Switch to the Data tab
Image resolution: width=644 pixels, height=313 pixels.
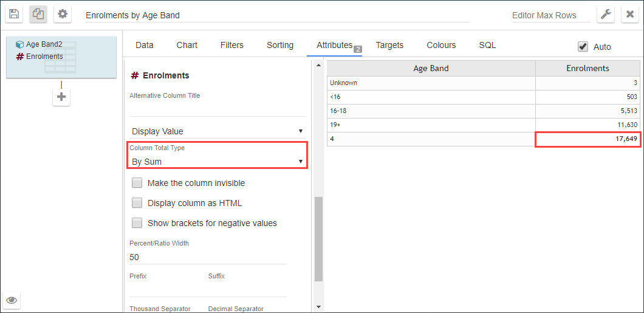(x=145, y=45)
